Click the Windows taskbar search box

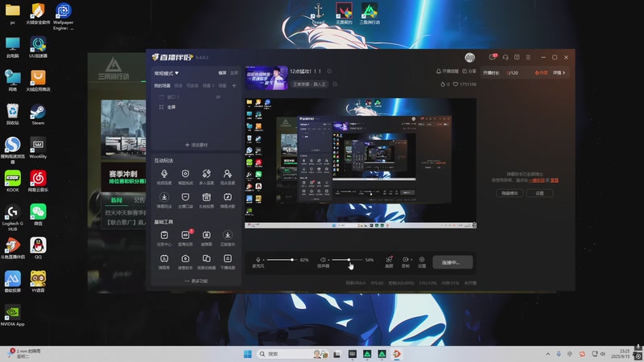[x=292, y=354]
